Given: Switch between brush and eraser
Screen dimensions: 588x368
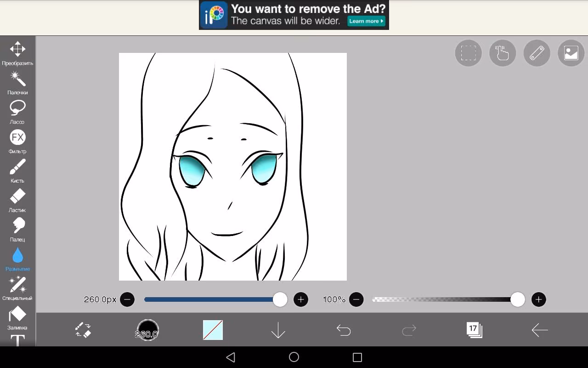Looking at the screenshot, I should tap(83, 330).
